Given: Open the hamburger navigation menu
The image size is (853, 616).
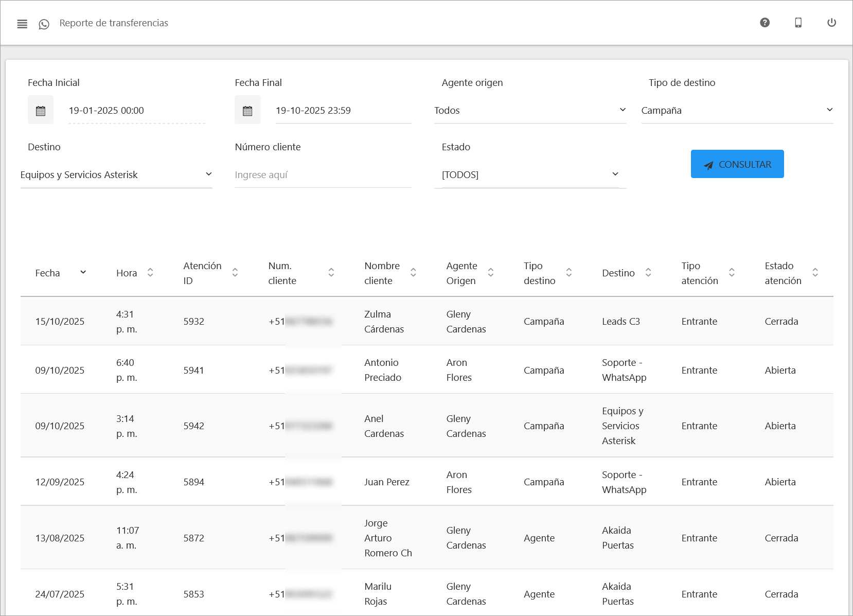Looking at the screenshot, I should point(22,24).
